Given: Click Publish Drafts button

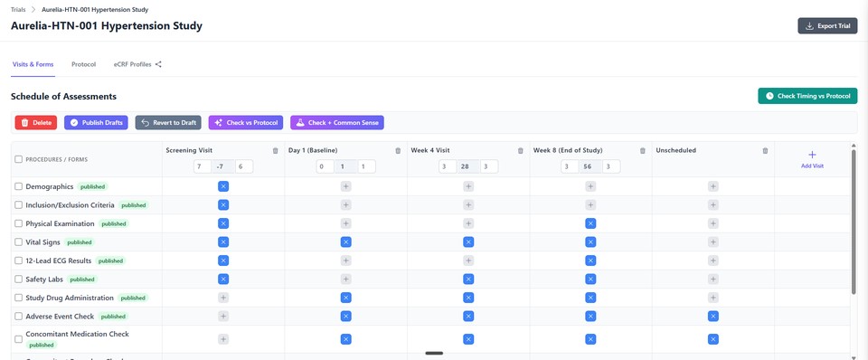Looking at the screenshot, I should 97,122.
